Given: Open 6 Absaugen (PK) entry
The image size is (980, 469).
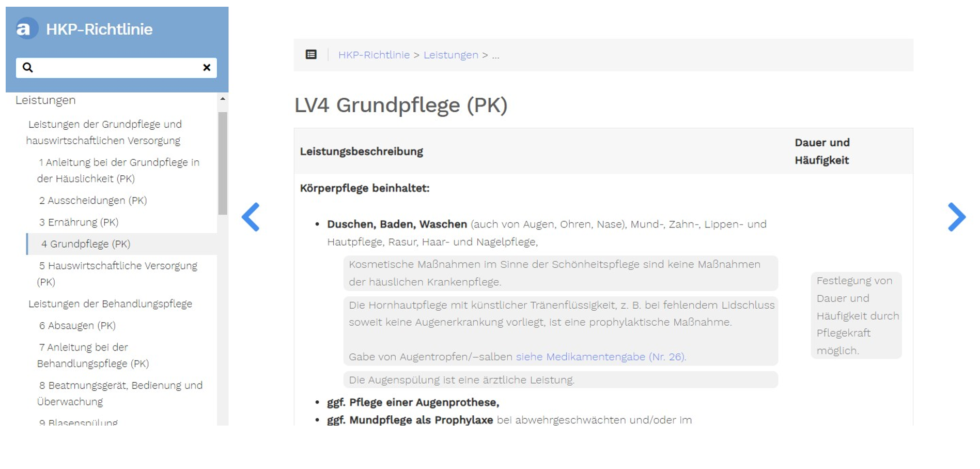Looking at the screenshot, I should pos(77,326).
